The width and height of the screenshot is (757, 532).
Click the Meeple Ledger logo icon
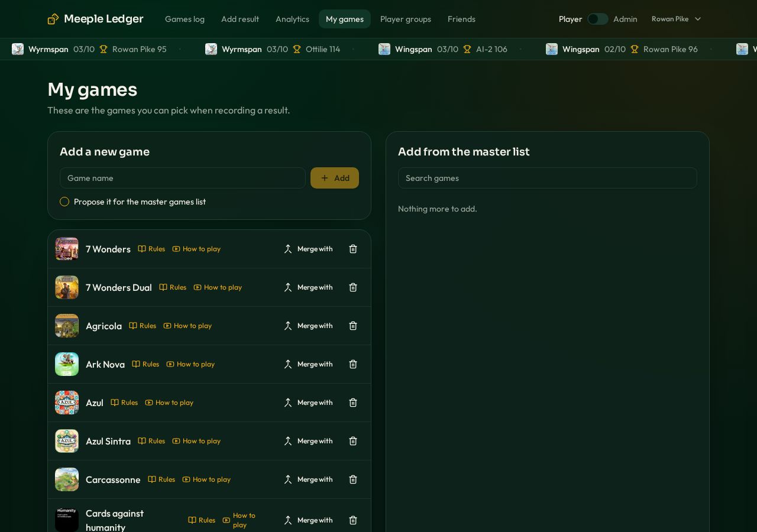53,19
